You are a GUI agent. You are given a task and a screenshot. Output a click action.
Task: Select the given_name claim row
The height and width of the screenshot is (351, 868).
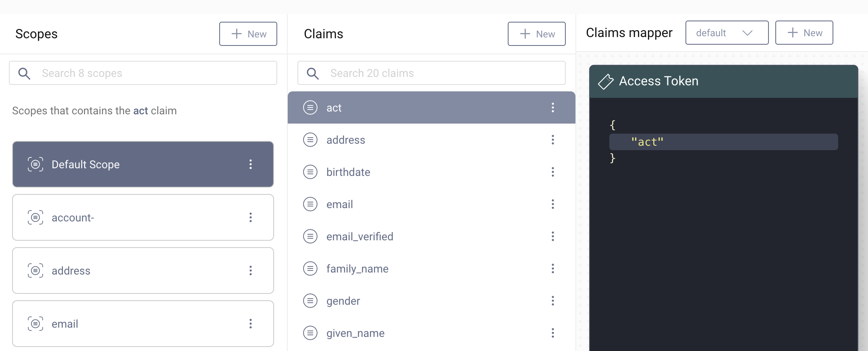[x=432, y=333]
